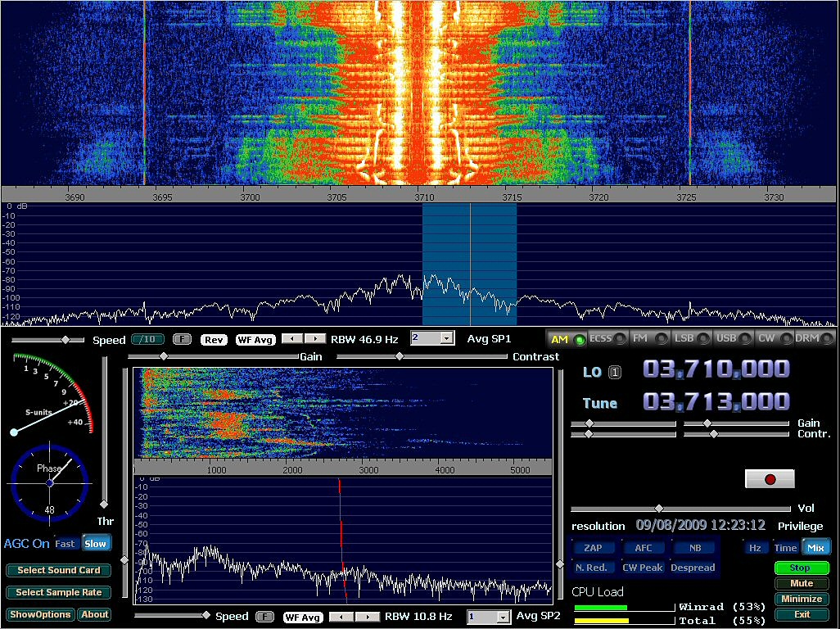Click the date and time readout 09/08/2009 12:23:12

700,525
